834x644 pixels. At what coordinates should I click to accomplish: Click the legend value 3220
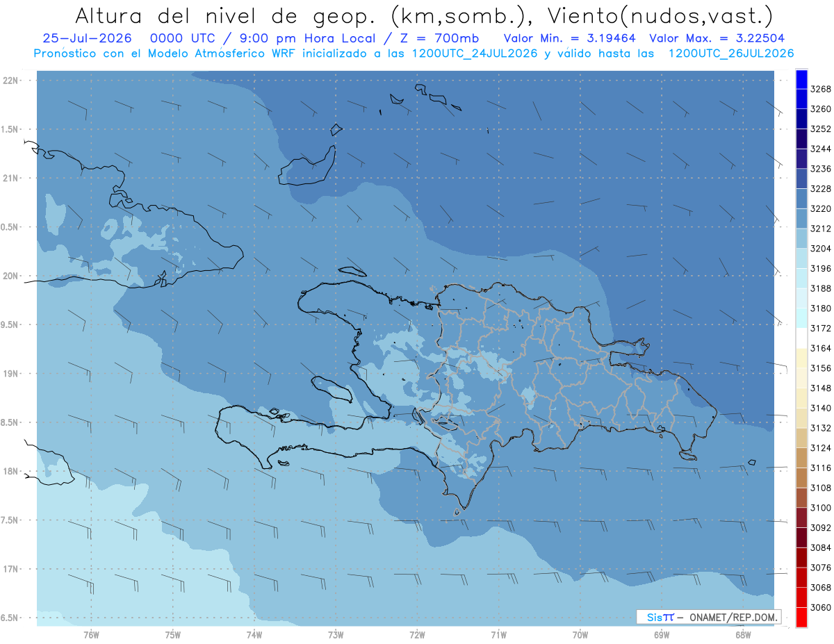tap(821, 208)
